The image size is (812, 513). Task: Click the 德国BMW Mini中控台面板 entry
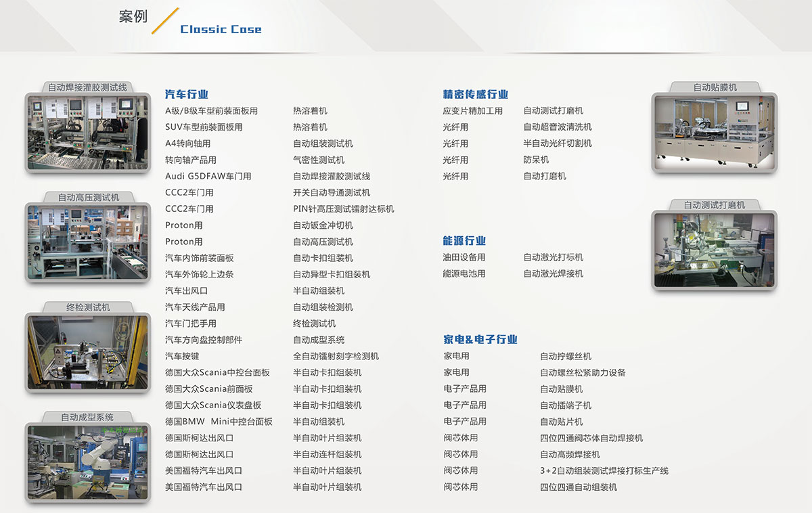click(x=219, y=422)
